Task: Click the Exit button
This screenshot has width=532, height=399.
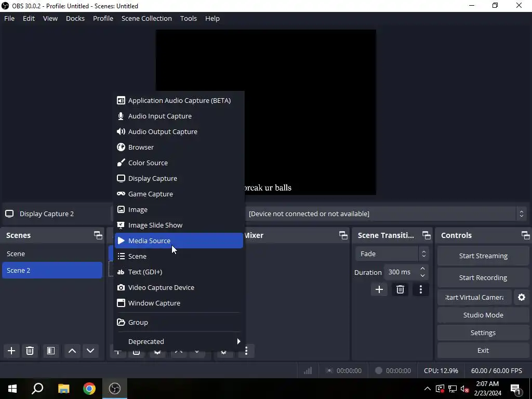Action: click(483, 351)
